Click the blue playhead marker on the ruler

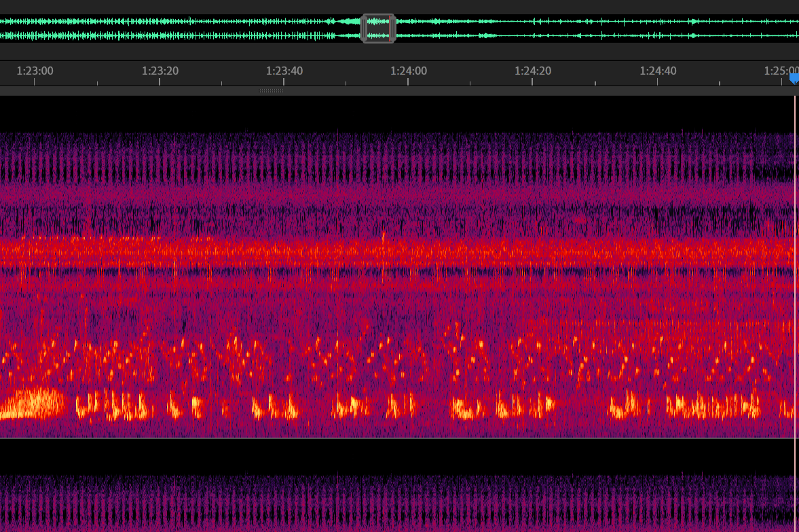[794, 79]
